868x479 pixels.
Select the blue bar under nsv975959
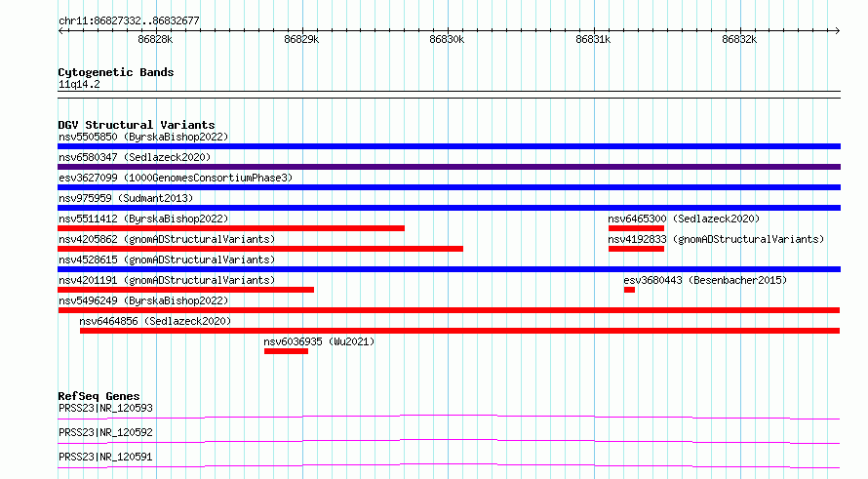click(x=449, y=208)
